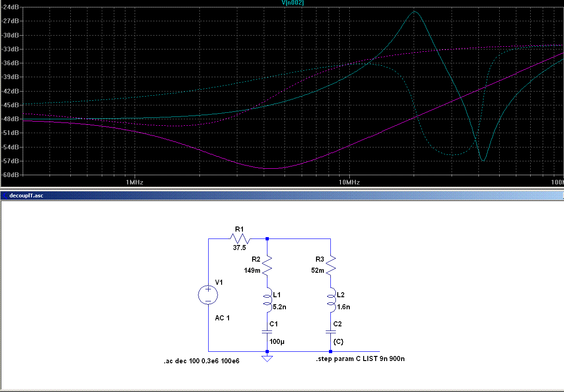564x392 pixels.
Task: Click the R1 name label
Action: 239,229
